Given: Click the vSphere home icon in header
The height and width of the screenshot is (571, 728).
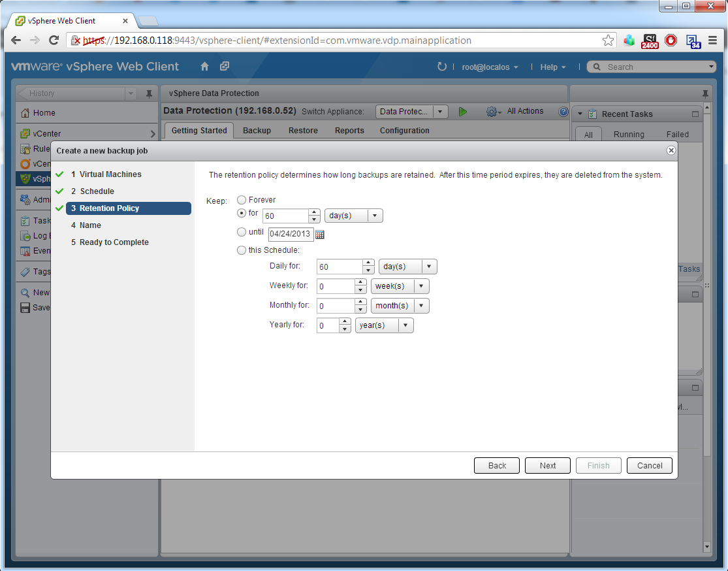Looking at the screenshot, I should (205, 67).
